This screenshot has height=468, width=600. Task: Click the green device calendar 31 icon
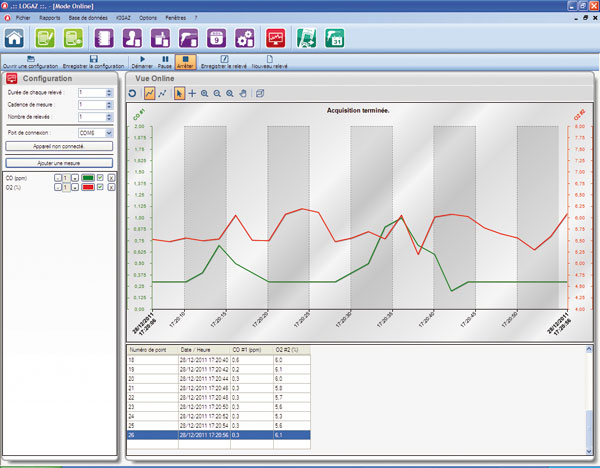tap(335, 38)
